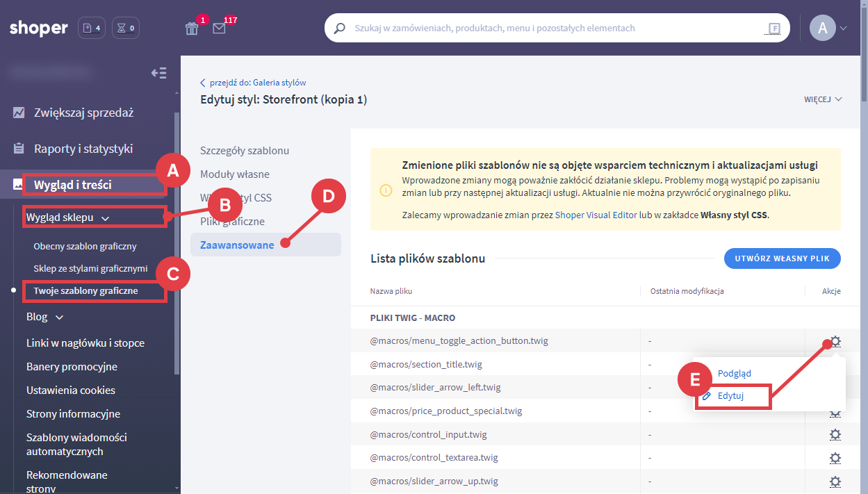
Task: Click the UTWÓRZ WŁASNY PLIK button
Action: (x=782, y=258)
